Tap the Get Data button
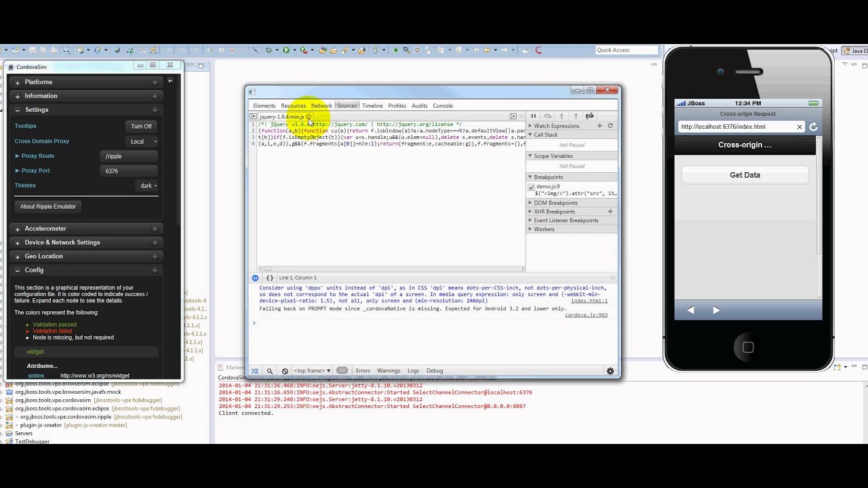868x488 pixels. click(x=745, y=175)
